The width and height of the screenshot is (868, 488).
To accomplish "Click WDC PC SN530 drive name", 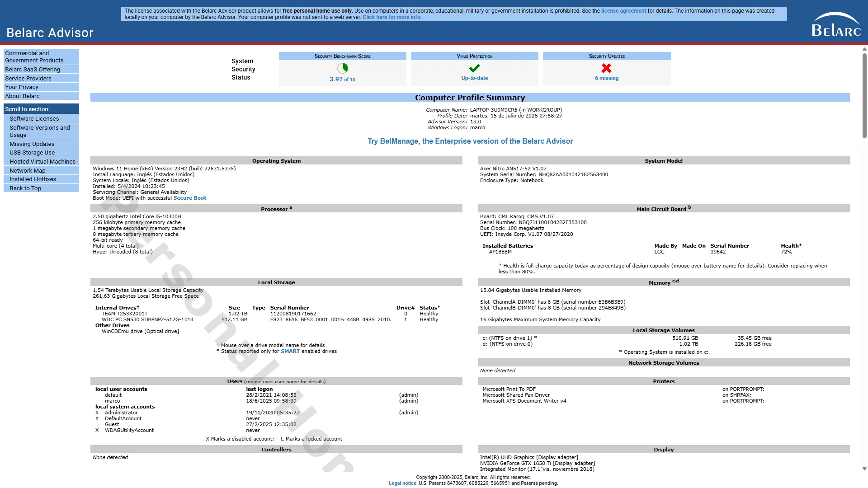I will pos(147,319).
